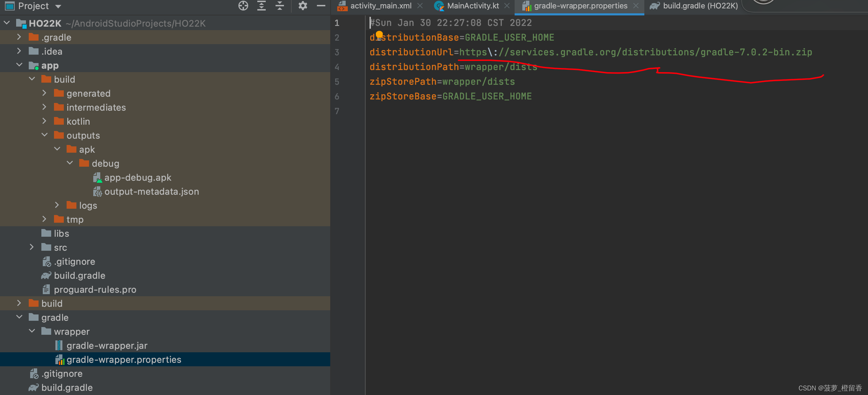Click the Collapse All toolbar icon
The width and height of the screenshot is (868, 395).
tap(280, 6)
